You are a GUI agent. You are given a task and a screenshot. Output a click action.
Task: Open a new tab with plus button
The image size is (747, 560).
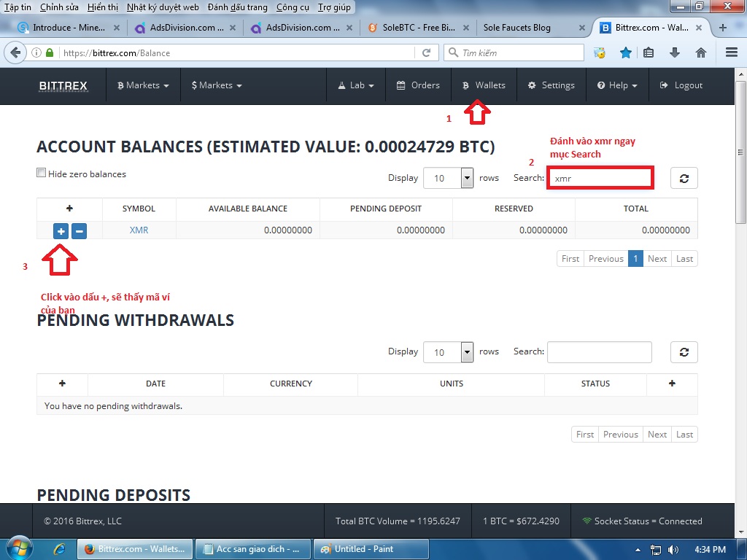[723, 28]
